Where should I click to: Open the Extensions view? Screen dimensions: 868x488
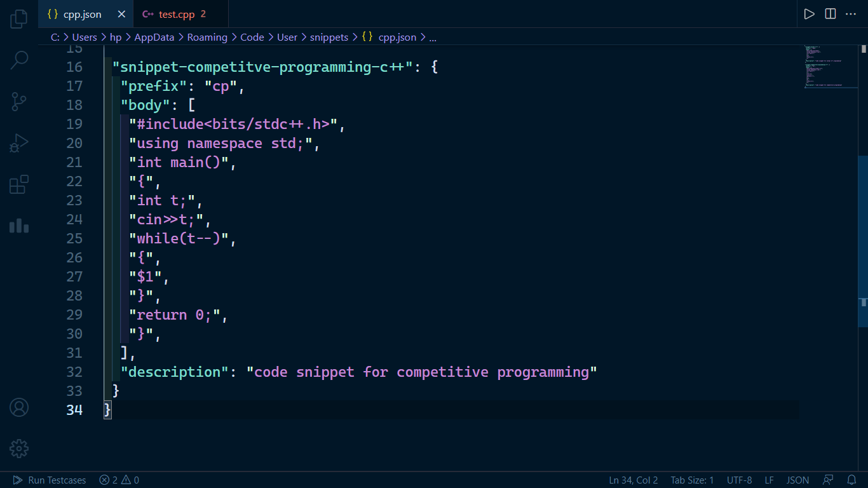tap(19, 184)
